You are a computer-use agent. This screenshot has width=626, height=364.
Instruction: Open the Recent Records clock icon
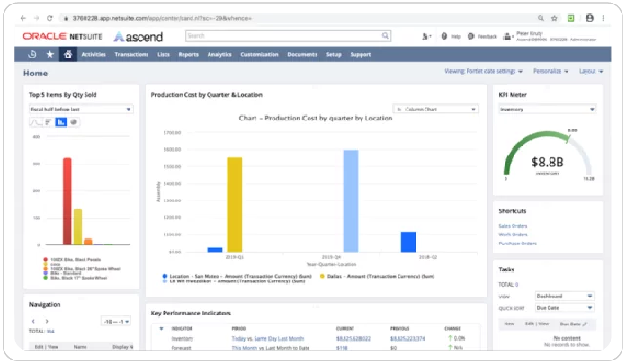(32, 54)
